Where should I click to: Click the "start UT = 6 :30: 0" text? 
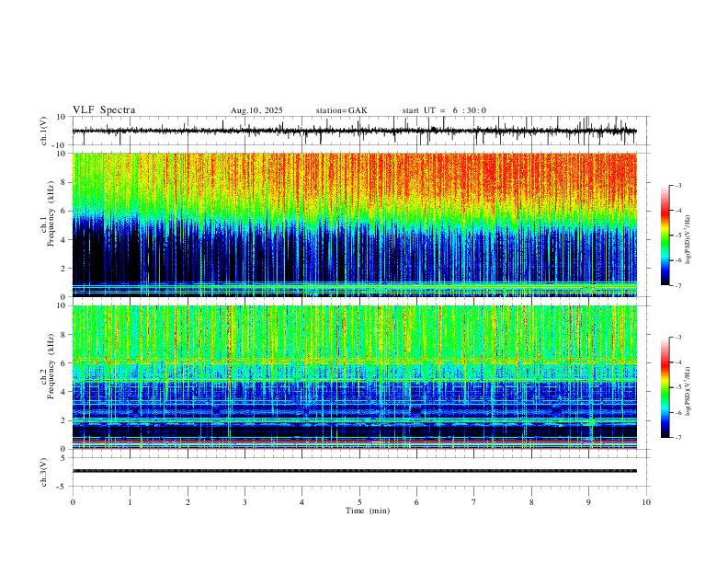pyautogui.click(x=444, y=110)
